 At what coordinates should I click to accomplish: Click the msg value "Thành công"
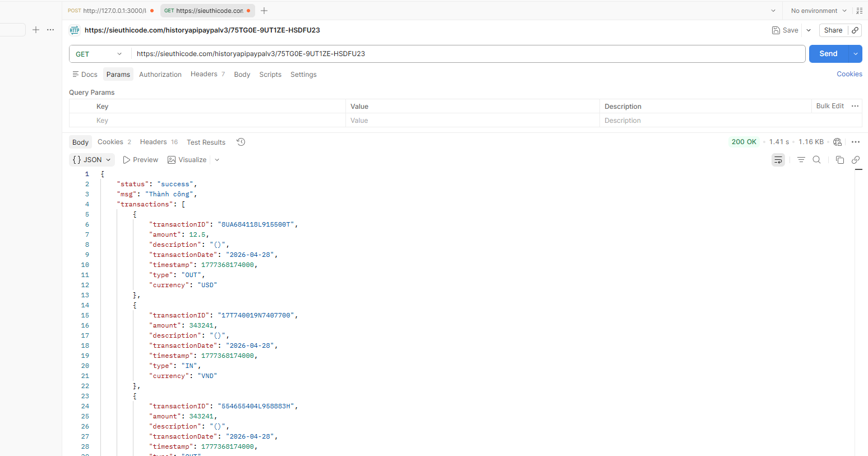(x=169, y=194)
